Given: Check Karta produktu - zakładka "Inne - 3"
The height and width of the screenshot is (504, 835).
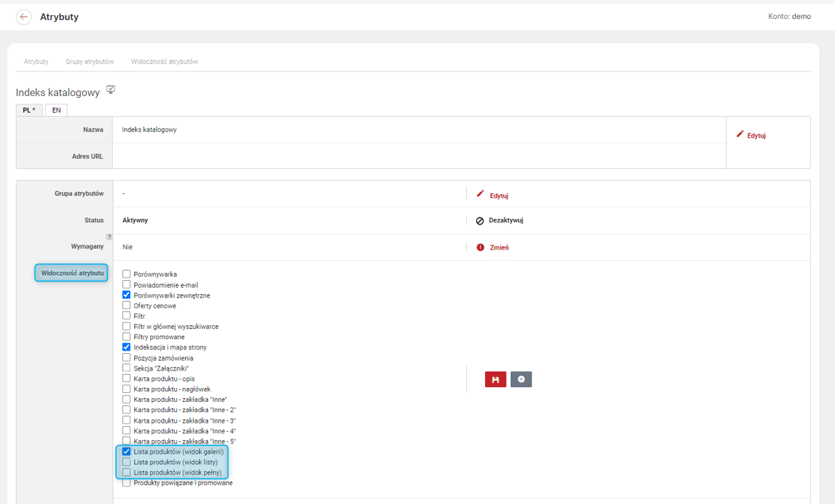Looking at the screenshot, I should click(127, 421).
